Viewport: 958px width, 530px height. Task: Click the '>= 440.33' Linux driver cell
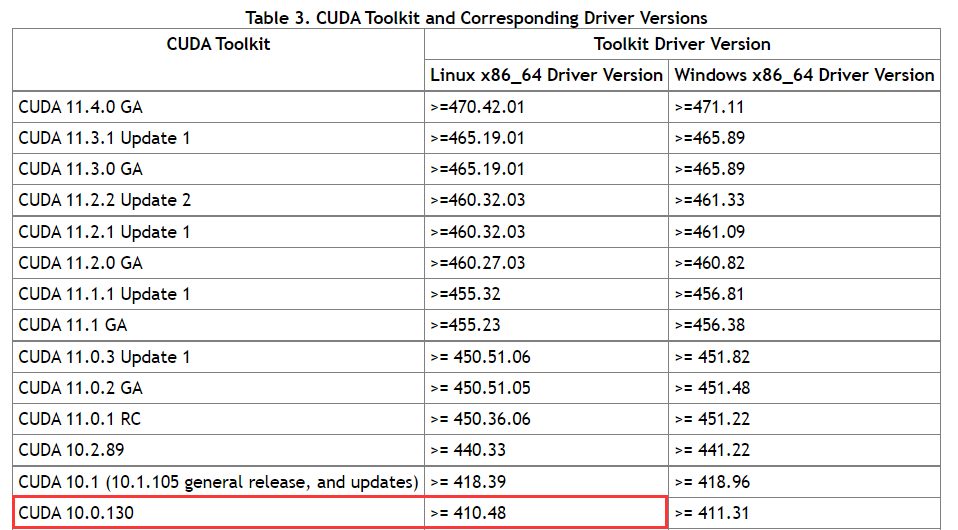[x=546, y=451]
